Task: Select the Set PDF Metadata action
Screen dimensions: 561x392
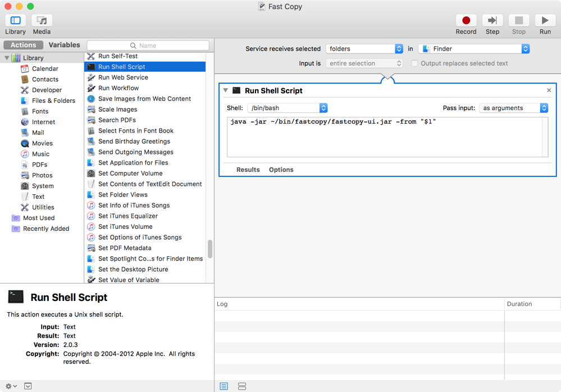Action: (145, 248)
